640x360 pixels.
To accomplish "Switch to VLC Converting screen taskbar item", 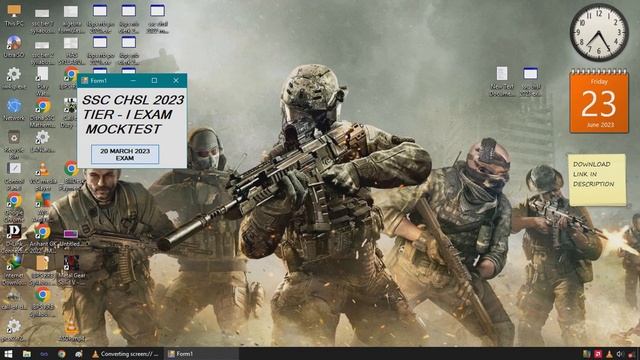I will pyautogui.click(x=126, y=354).
